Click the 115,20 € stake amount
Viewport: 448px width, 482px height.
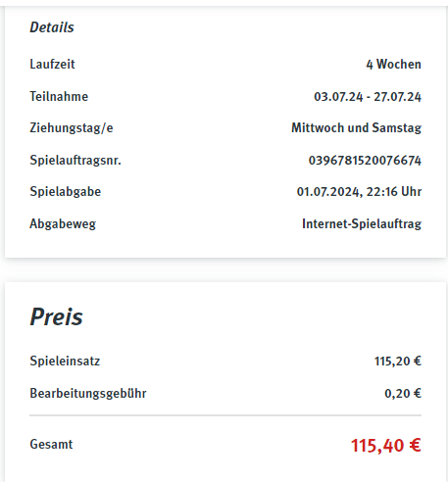[x=398, y=361]
